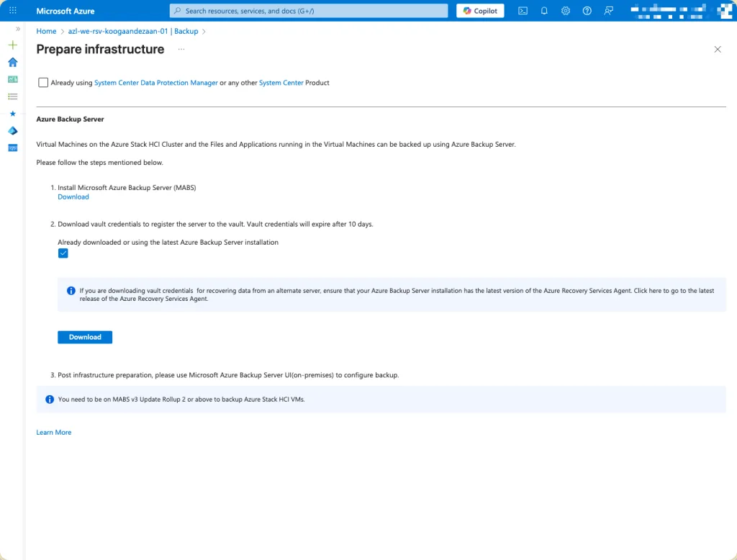This screenshot has width=737, height=560.
Task: Uncheck the Already downloaded Azure Backup Server checkbox
Action: point(63,253)
